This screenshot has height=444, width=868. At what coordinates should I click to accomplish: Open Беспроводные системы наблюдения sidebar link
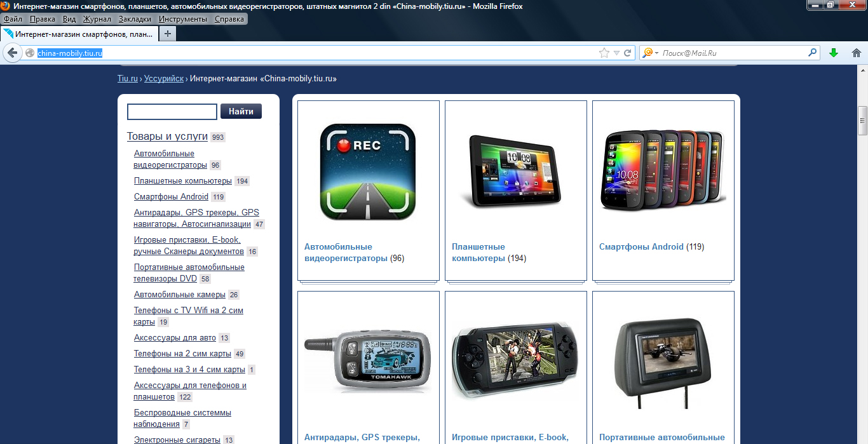click(182, 419)
